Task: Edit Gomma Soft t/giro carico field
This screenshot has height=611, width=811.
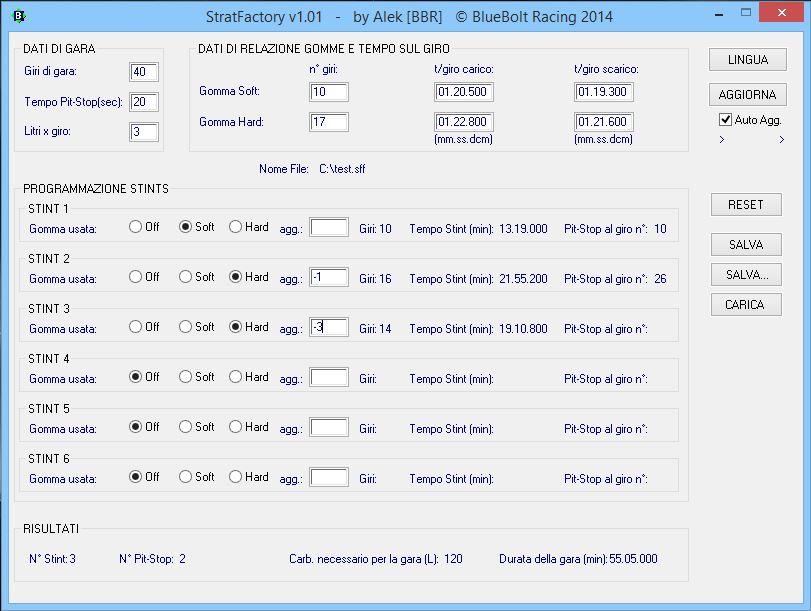Action: [x=464, y=92]
